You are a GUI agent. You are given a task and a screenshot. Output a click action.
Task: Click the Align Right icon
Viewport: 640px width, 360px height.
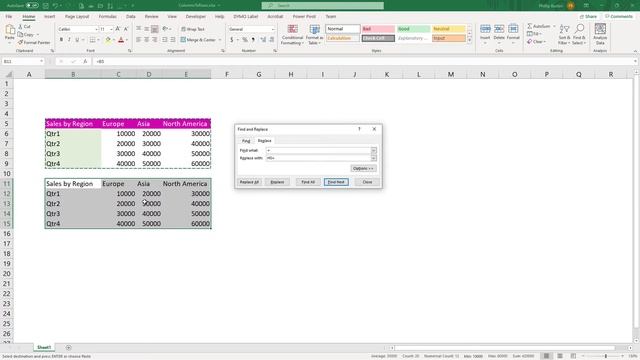click(155, 40)
